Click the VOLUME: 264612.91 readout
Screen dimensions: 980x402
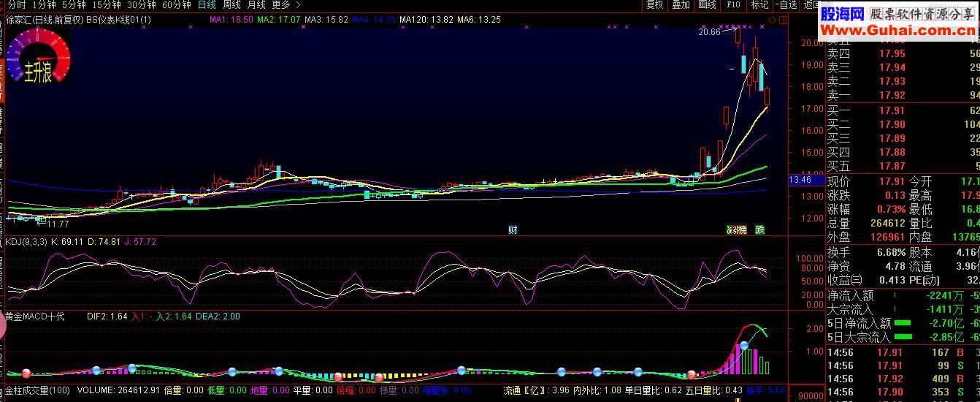pyautogui.click(x=118, y=390)
